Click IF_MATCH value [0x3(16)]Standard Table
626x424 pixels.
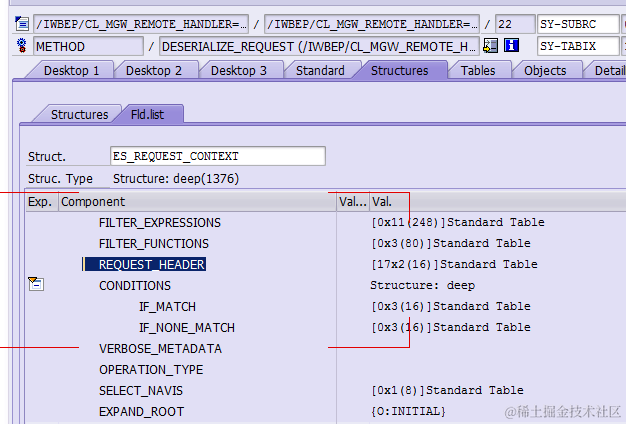pos(451,306)
